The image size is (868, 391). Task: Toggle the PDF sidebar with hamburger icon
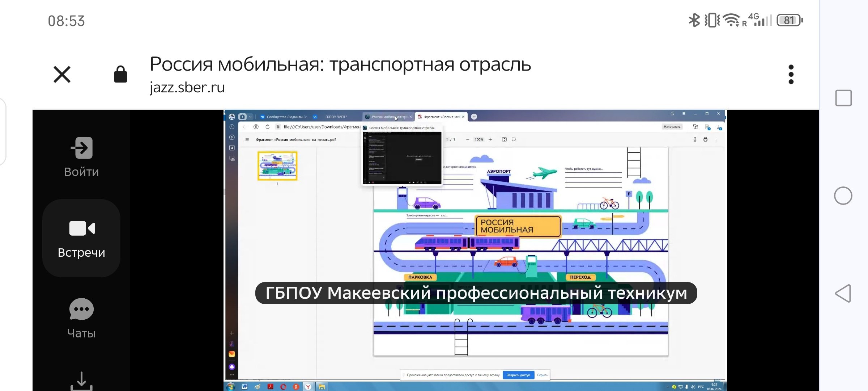coord(247,140)
